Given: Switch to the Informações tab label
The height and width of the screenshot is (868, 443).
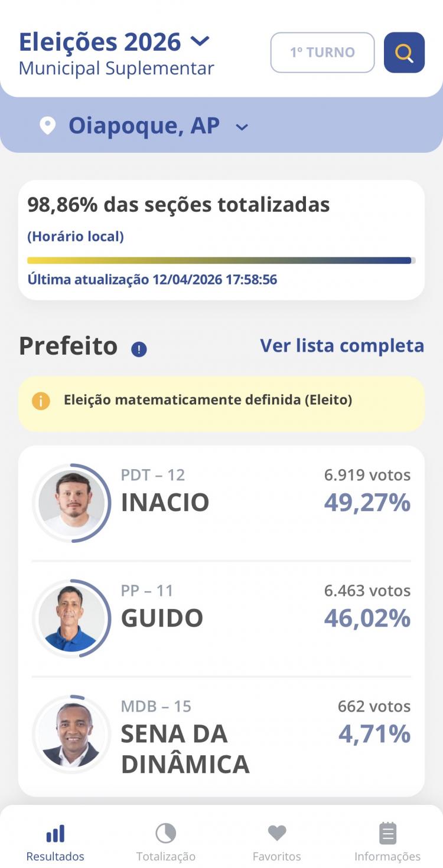Looking at the screenshot, I should 387,856.
